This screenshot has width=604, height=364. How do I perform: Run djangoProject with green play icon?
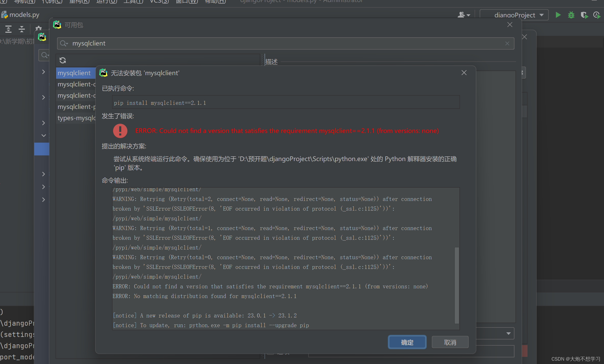pos(558,15)
